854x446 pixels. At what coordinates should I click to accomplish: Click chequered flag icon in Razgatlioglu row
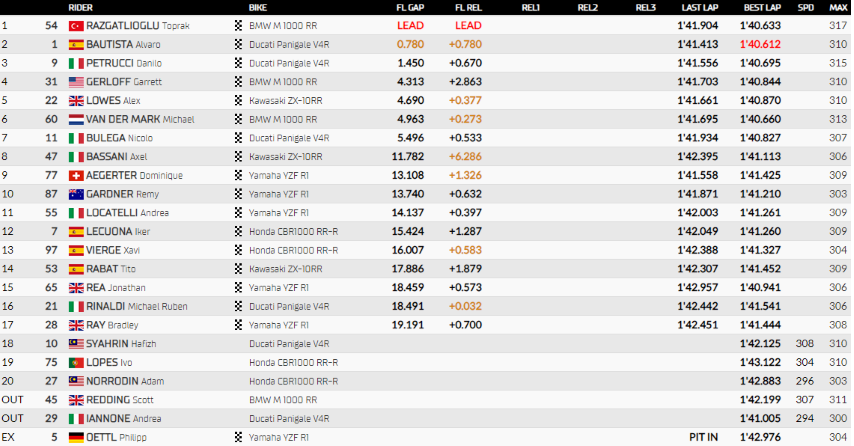tap(238, 26)
